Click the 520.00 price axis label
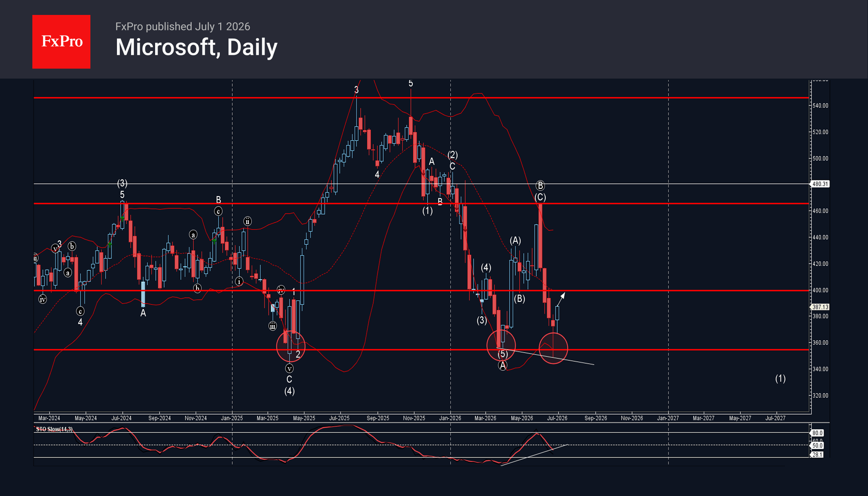Image resolution: width=868 pixels, height=496 pixels. tap(820, 132)
